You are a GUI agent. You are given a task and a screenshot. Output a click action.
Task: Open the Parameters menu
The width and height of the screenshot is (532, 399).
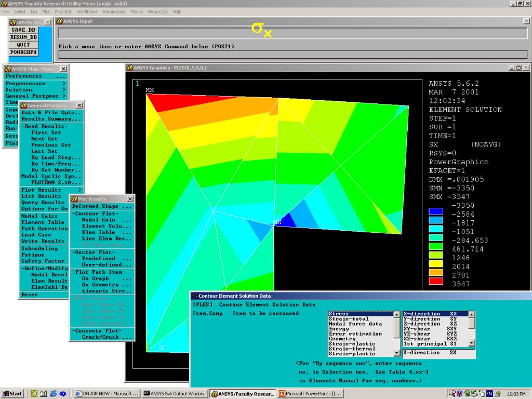coord(114,11)
